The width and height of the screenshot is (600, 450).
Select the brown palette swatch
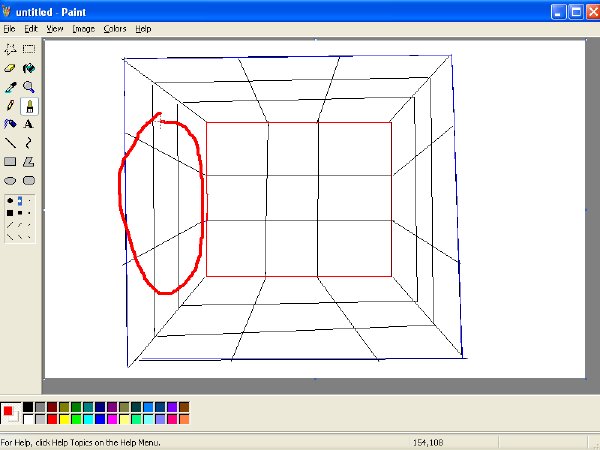click(184, 407)
